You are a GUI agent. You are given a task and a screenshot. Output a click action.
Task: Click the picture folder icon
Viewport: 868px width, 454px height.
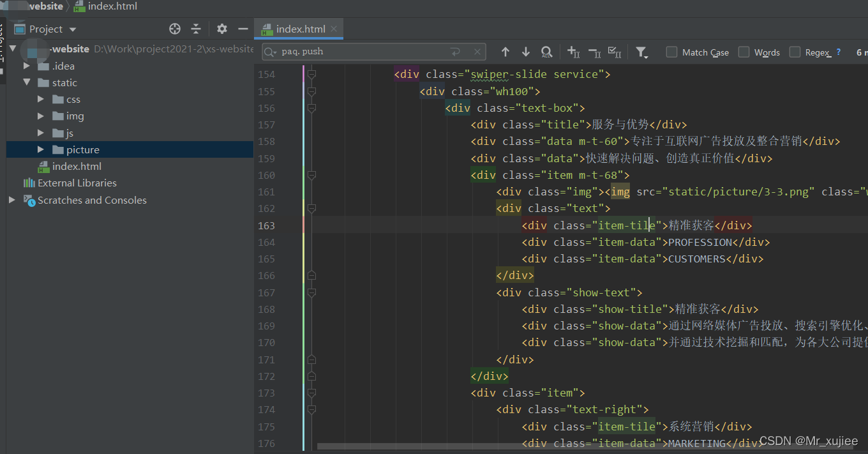tap(57, 149)
